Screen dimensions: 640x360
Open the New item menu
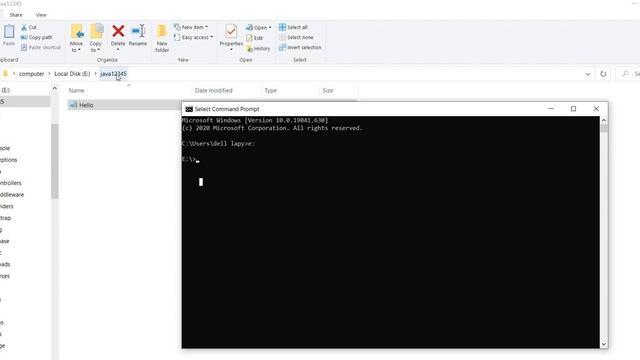tap(191, 27)
